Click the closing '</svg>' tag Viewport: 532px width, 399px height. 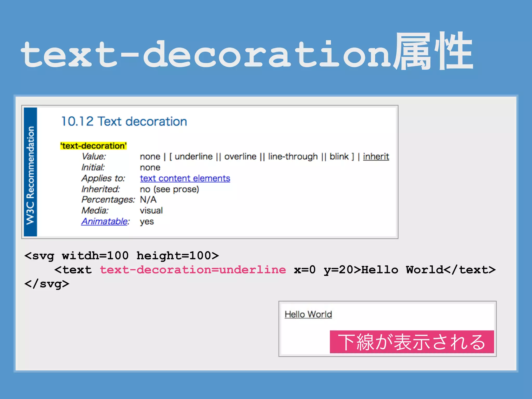(x=47, y=284)
